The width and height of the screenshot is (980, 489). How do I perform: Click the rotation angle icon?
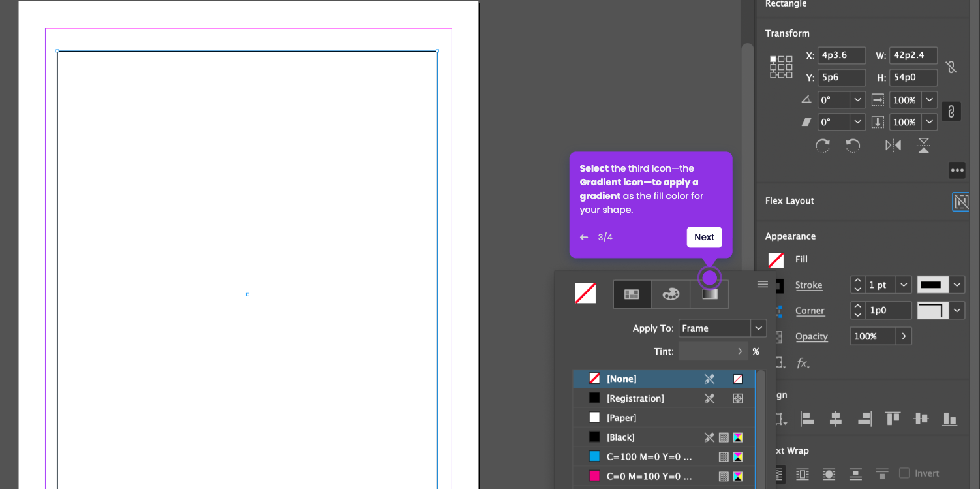806,100
